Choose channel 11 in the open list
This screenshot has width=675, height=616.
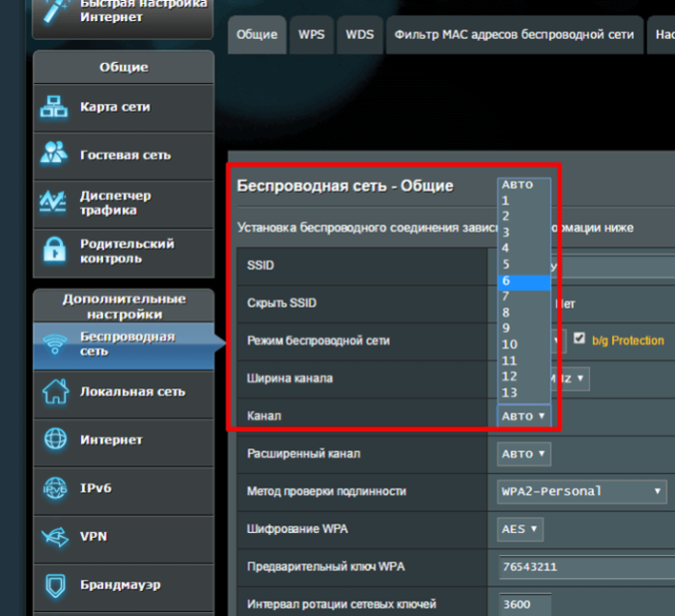click(524, 361)
